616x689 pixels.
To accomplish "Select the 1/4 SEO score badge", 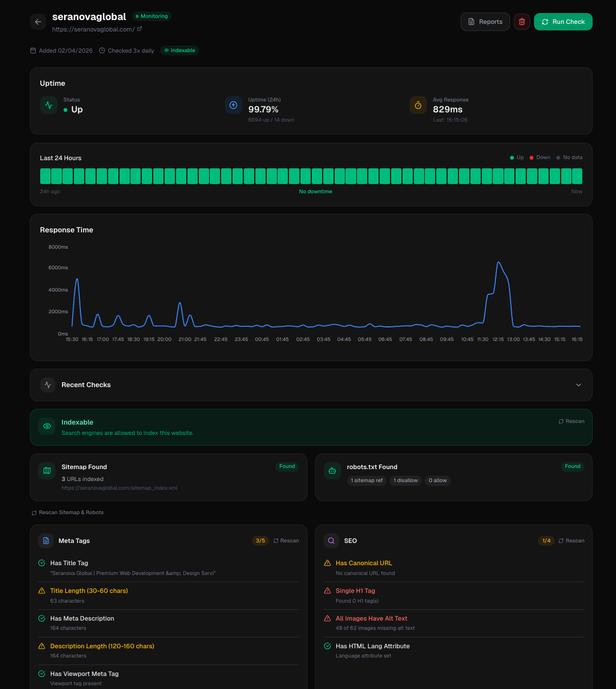I will coord(546,541).
